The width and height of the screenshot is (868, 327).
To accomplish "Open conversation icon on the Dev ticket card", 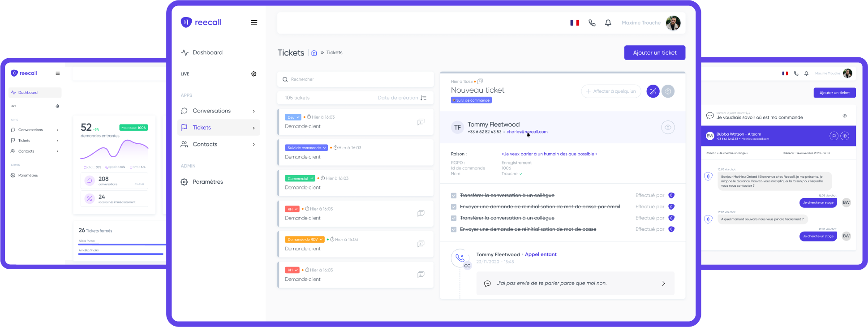I will coord(421,122).
